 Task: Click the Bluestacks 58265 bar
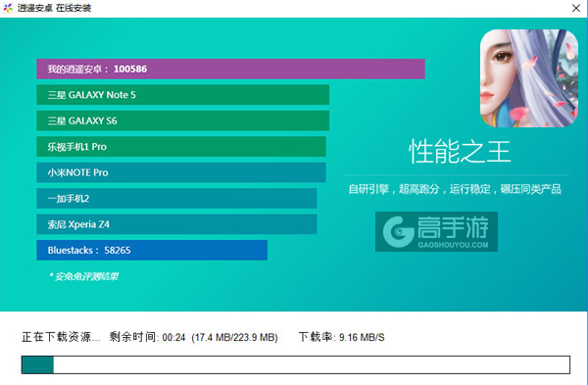point(152,250)
